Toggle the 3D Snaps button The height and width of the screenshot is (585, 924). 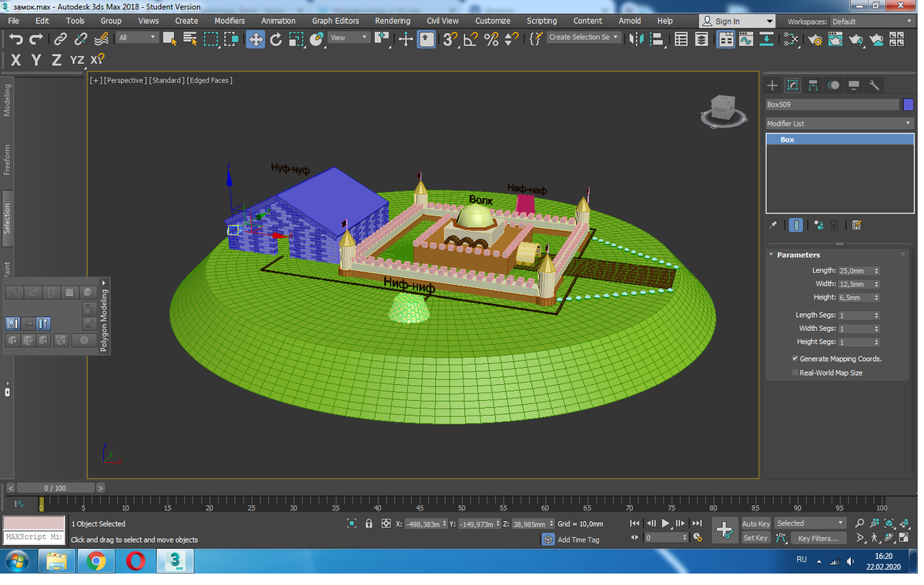pyautogui.click(x=451, y=38)
